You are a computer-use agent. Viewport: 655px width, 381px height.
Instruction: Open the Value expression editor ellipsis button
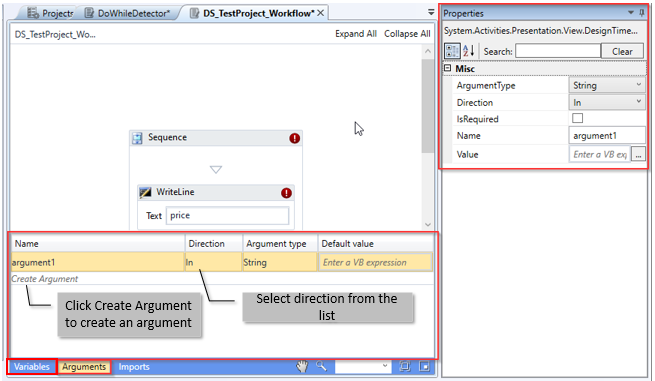(x=638, y=154)
